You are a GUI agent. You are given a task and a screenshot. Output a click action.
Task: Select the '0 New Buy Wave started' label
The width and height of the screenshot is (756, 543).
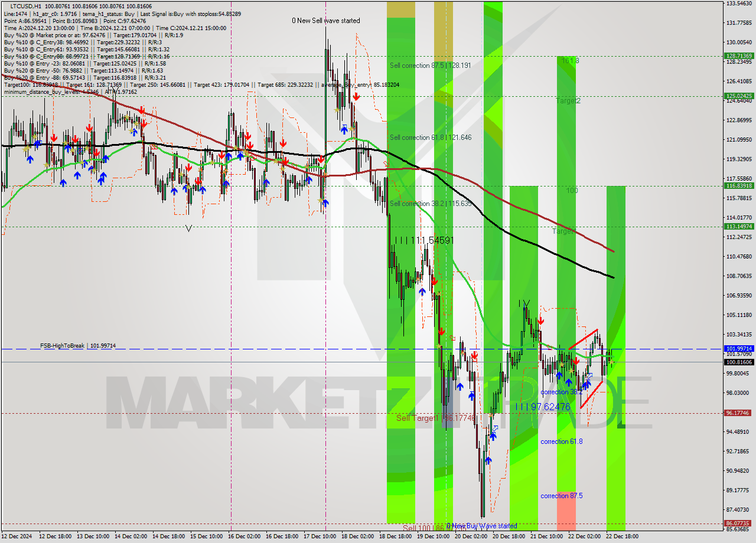click(482, 526)
